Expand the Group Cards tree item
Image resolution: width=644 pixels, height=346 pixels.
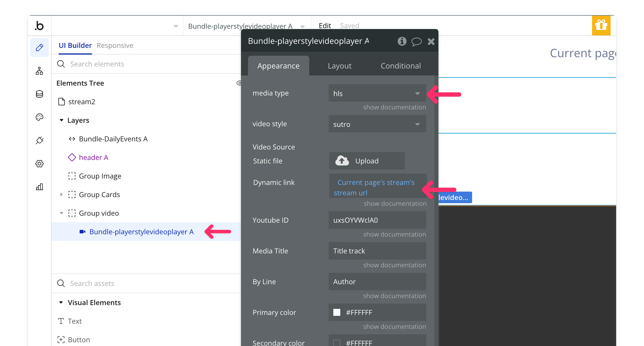tap(61, 194)
